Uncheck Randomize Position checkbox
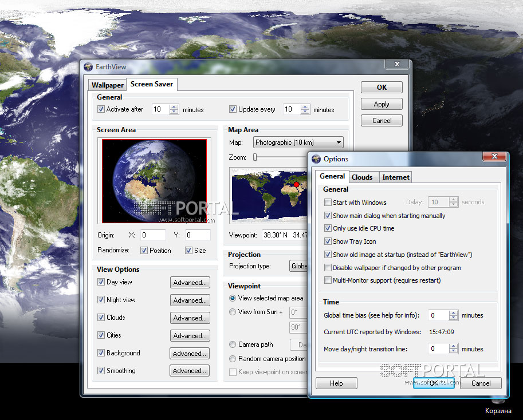This screenshot has width=523, height=420. [144, 250]
